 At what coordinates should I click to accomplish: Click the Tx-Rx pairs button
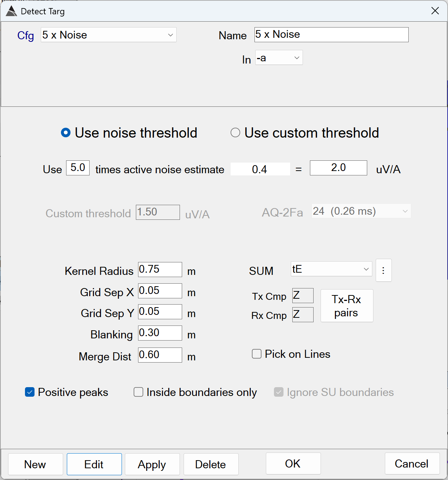tap(347, 306)
